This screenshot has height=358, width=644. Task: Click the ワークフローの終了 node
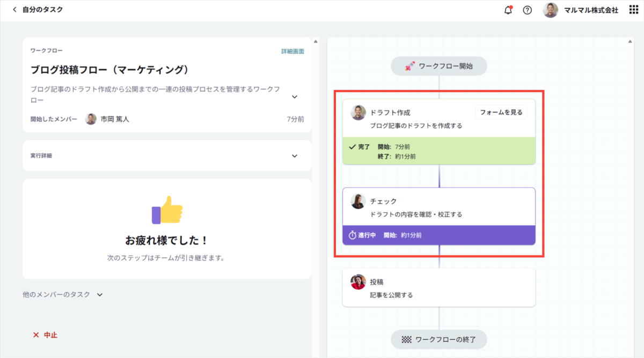439,340
